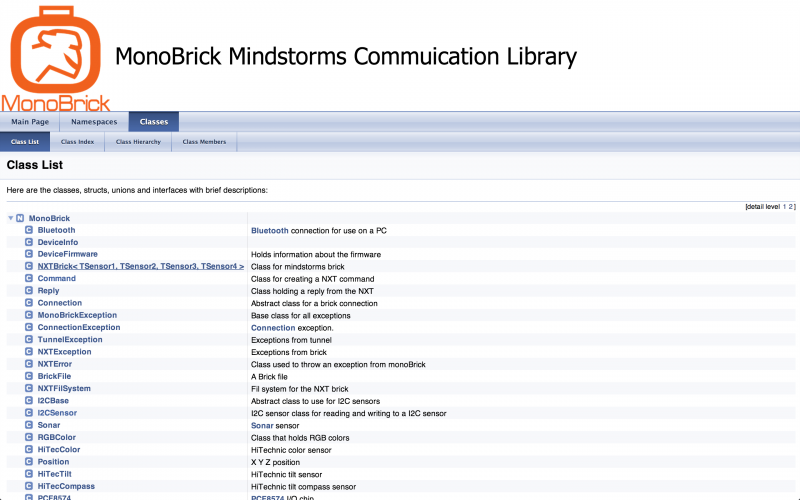The height and width of the screenshot is (500, 800).
Task: Click the MonoBrick logo image
Action: tap(55, 57)
